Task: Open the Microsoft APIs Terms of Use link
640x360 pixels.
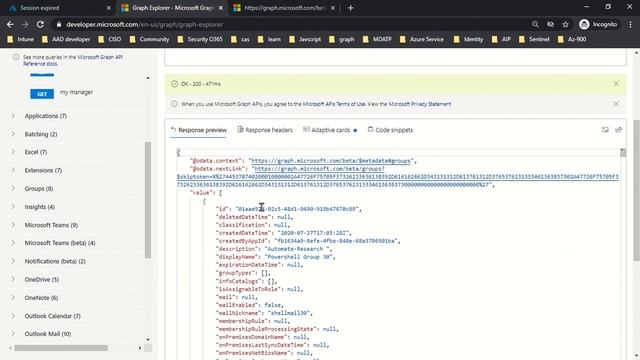Action: click(x=334, y=104)
